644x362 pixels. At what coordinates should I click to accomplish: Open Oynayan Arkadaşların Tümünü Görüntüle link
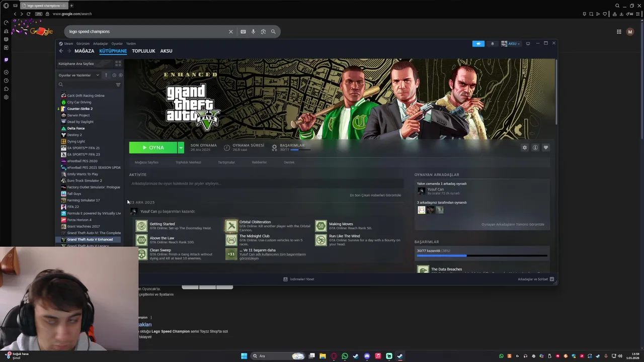tap(513, 224)
